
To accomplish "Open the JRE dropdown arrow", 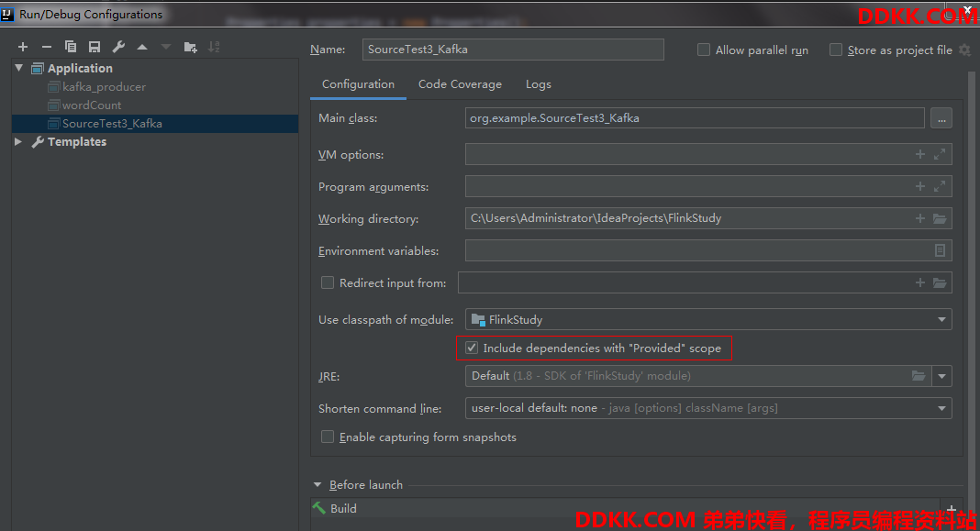I will [x=941, y=376].
